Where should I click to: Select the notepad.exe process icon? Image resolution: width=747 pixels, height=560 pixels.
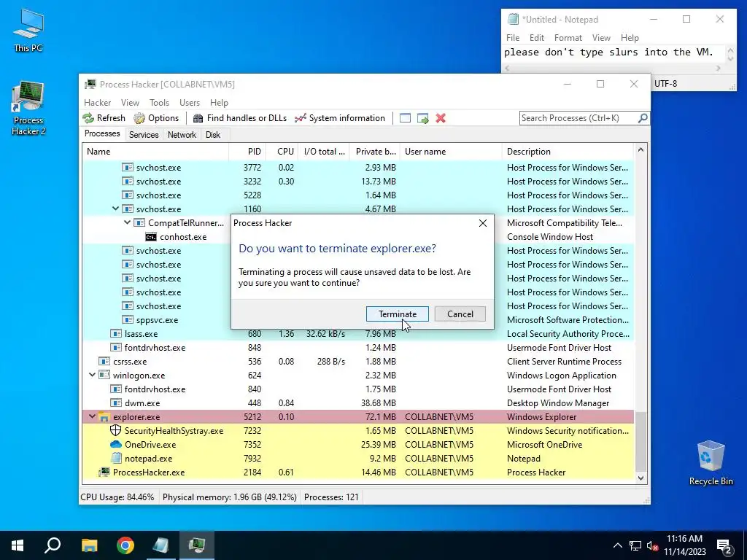[x=116, y=458]
